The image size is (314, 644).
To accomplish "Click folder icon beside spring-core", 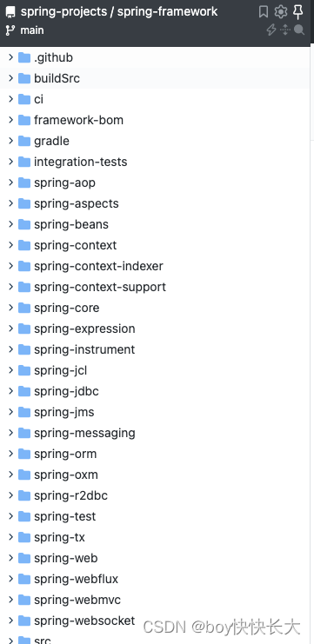I will [x=24, y=308].
